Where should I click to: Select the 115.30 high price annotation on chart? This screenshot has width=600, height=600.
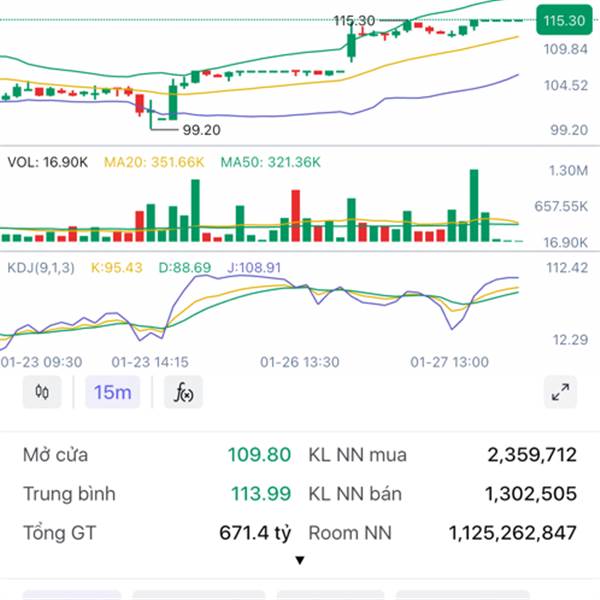(354, 21)
